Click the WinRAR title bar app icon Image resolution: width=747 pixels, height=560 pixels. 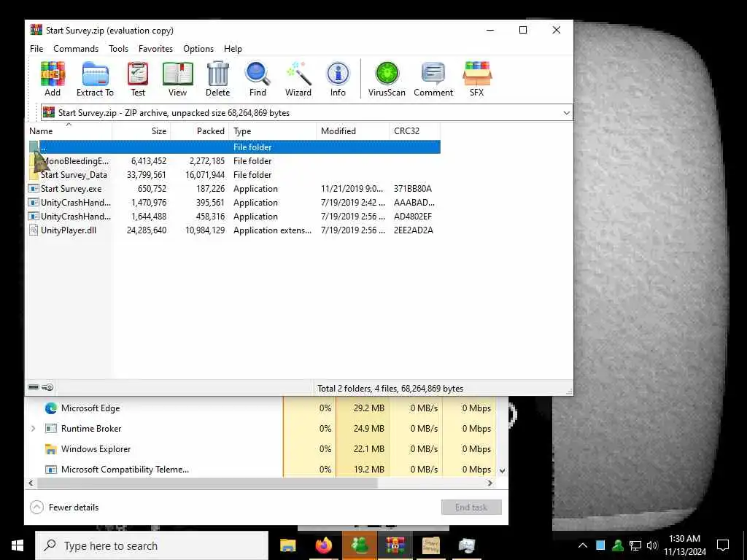36,30
